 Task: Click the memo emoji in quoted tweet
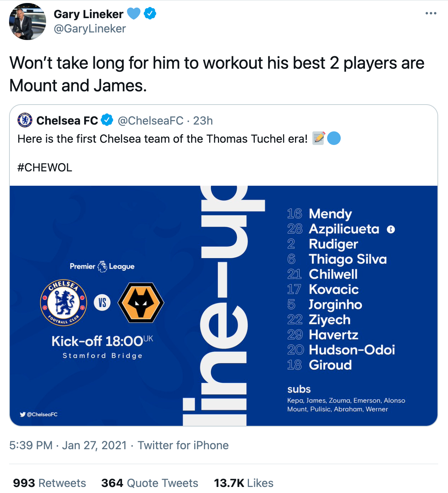click(318, 139)
